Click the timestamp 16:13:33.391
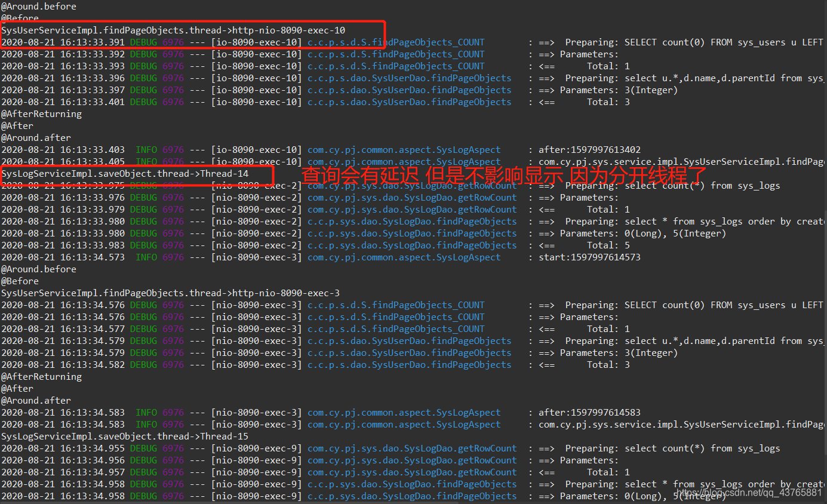The image size is (827, 504). tap(93, 42)
